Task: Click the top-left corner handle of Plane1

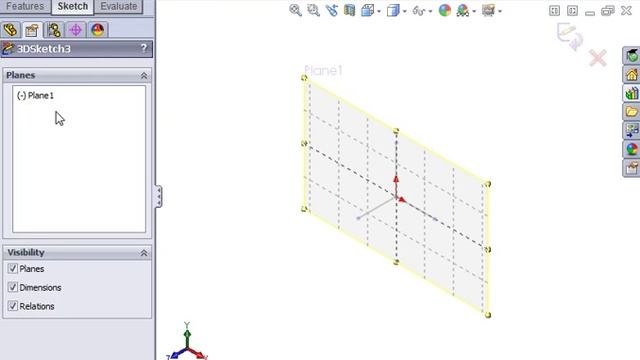Action: pos(304,78)
